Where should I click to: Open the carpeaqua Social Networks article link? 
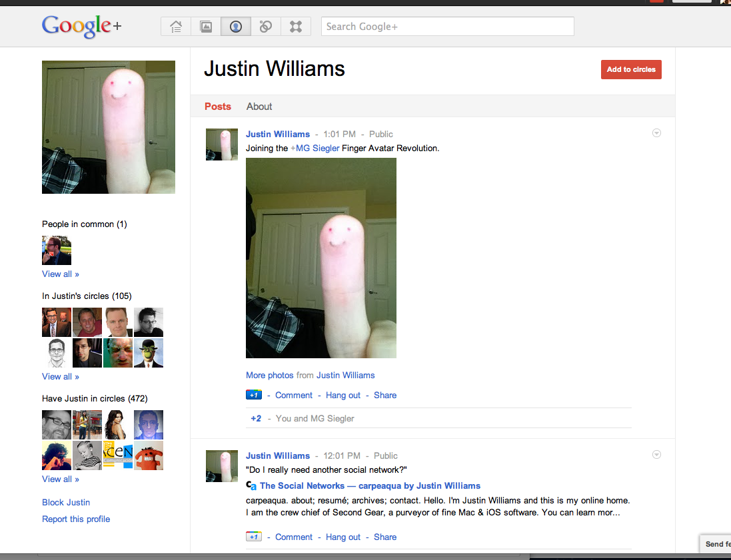pyautogui.click(x=370, y=485)
